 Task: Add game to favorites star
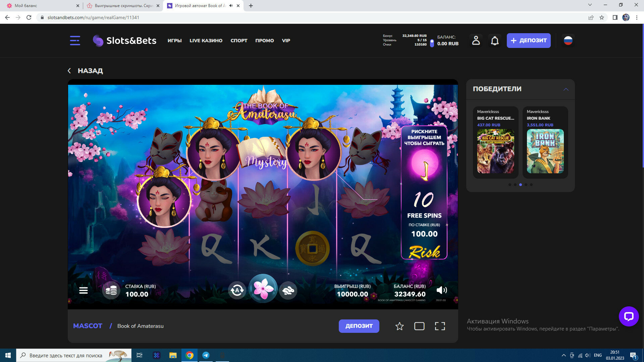click(399, 326)
